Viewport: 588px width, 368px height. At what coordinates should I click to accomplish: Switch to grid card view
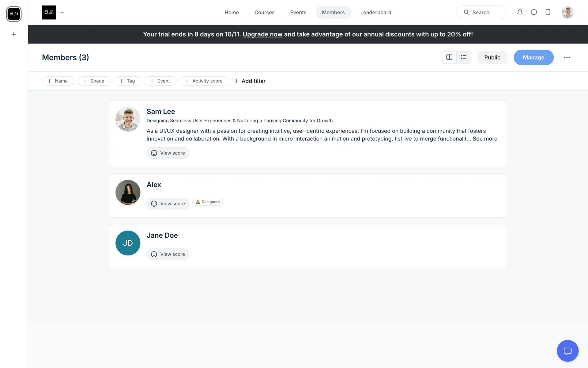449,57
